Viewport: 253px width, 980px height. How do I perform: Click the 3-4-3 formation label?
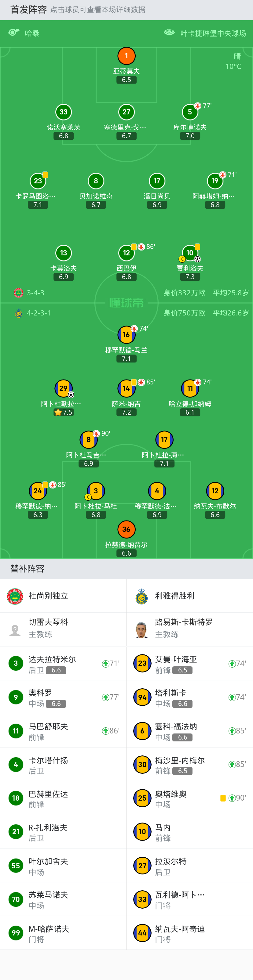[35, 293]
